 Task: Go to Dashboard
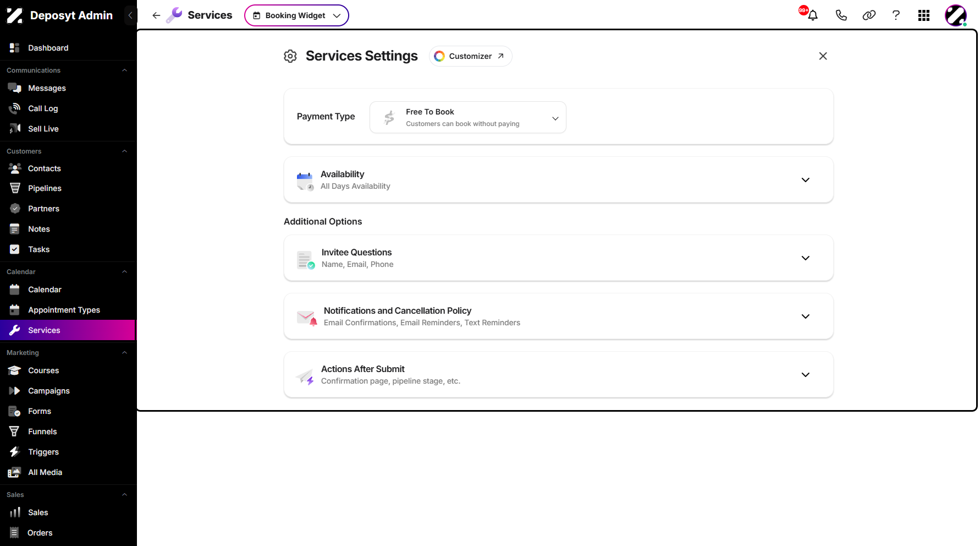[x=68, y=48]
